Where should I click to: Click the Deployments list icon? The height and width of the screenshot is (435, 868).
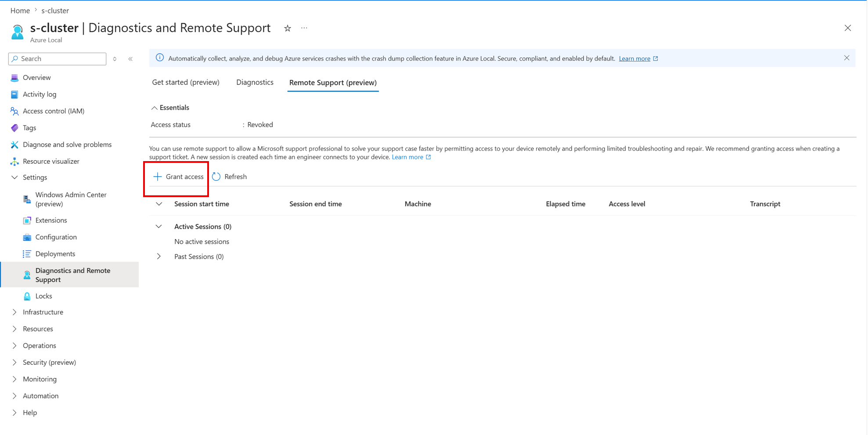pyautogui.click(x=27, y=254)
